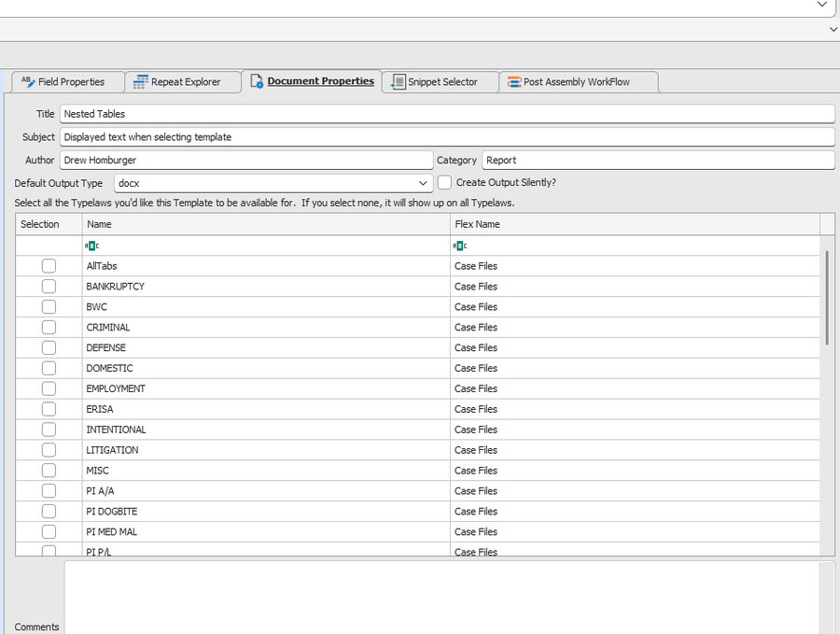This screenshot has width=840, height=634.
Task: Enable the ERISA checkbox
Action: point(49,409)
